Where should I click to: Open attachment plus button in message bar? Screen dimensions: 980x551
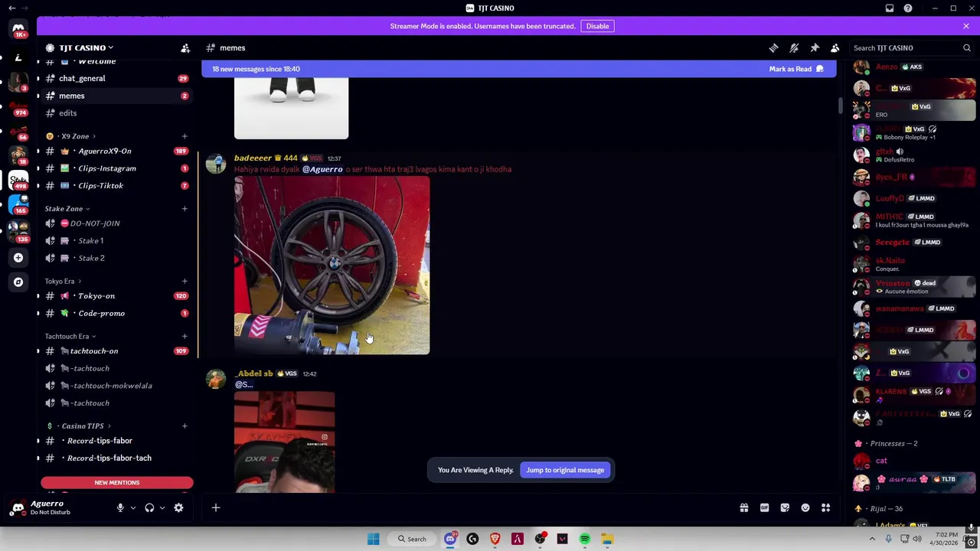coord(216,507)
